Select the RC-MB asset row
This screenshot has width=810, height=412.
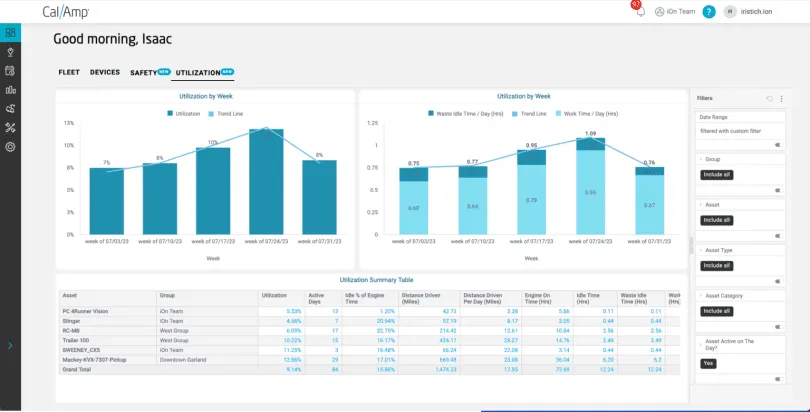369,330
